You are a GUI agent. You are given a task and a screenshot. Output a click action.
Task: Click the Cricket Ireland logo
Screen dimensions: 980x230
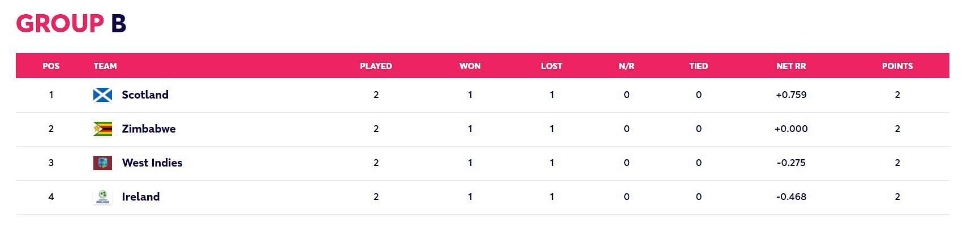tap(102, 197)
